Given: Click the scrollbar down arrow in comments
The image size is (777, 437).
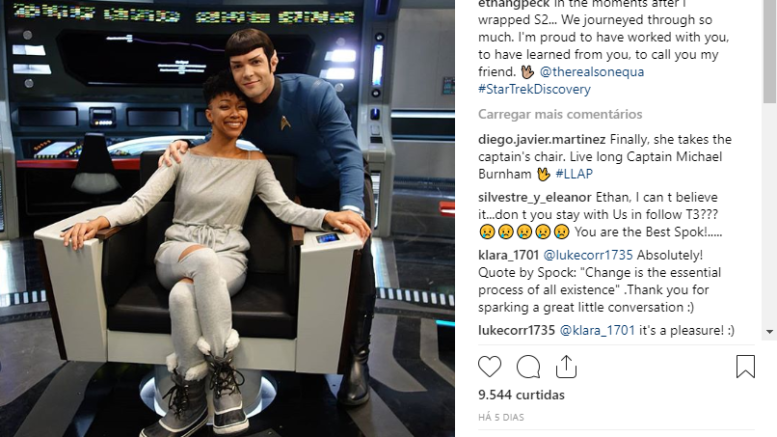Looking at the screenshot, I should click(x=770, y=331).
